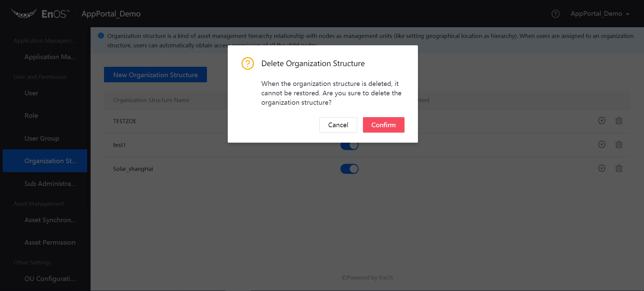Cancel the delete dialog
Viewport: 644px width, 291px height.
tap(338, 125)
